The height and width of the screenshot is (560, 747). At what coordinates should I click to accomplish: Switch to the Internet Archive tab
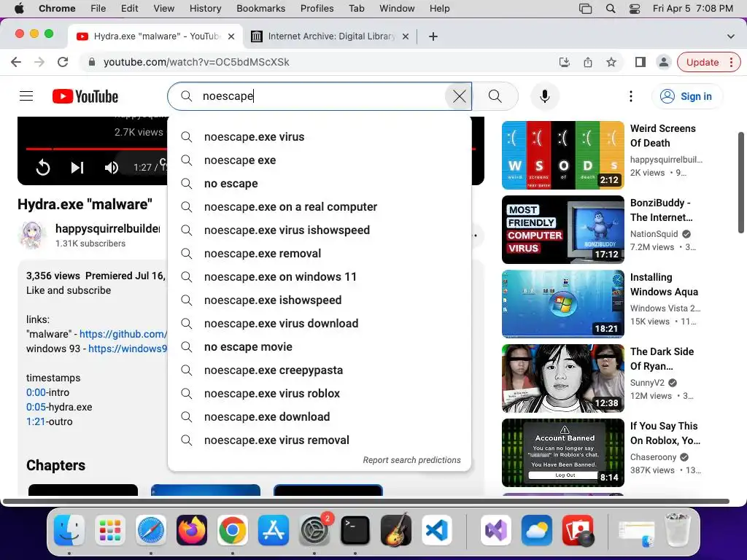click(330, 36)
